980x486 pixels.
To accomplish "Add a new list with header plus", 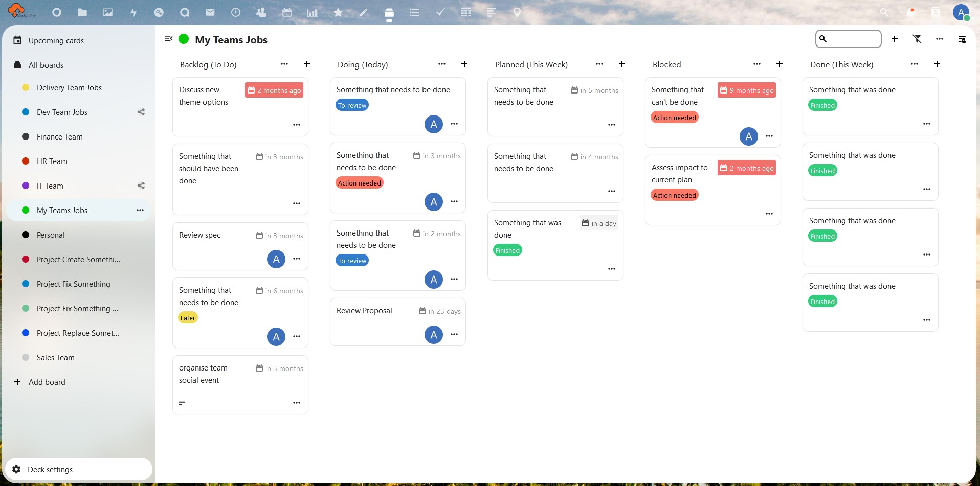I will [895, 39].
